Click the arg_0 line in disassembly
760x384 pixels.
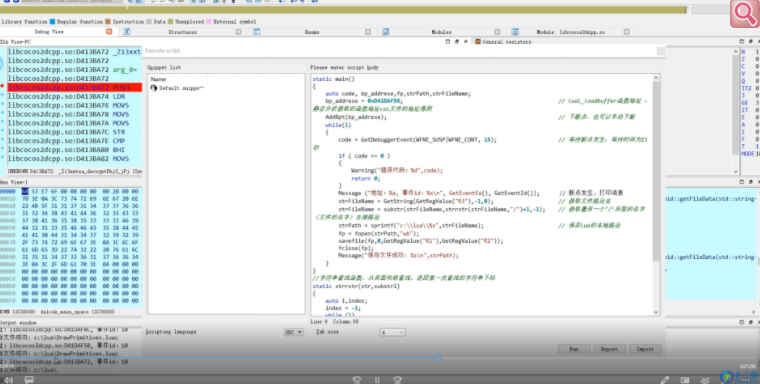click(74, 70)
